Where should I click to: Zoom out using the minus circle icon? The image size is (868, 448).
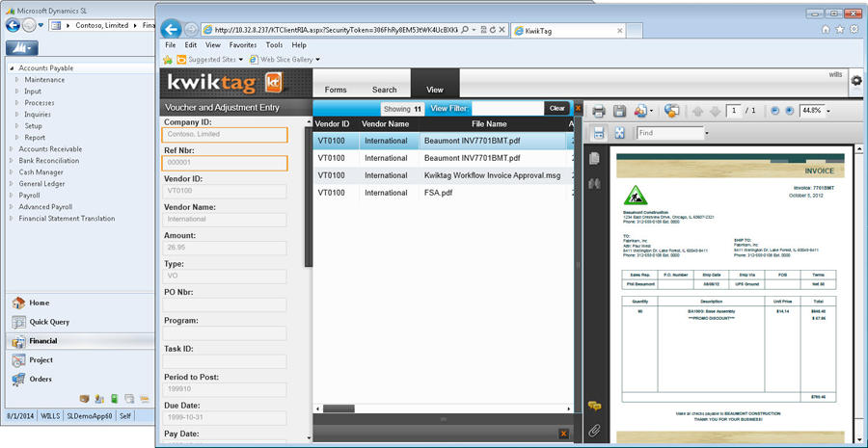(775, 111)
